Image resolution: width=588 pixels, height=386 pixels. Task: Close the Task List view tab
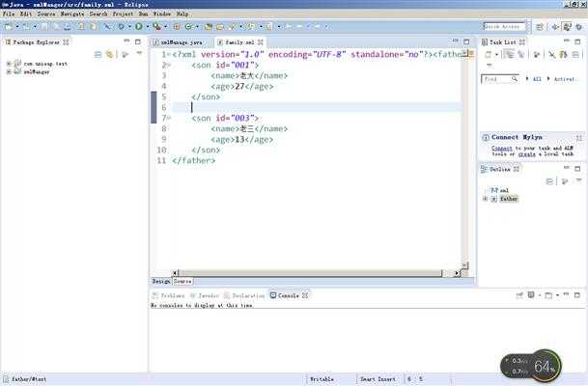pyautogui.click(x=521, y=42)
